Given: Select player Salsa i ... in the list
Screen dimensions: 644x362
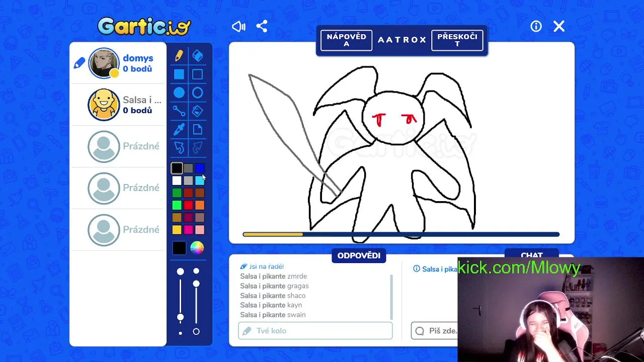Looking at the screenshot, I should pyautogui.click(x=118, y=105).
